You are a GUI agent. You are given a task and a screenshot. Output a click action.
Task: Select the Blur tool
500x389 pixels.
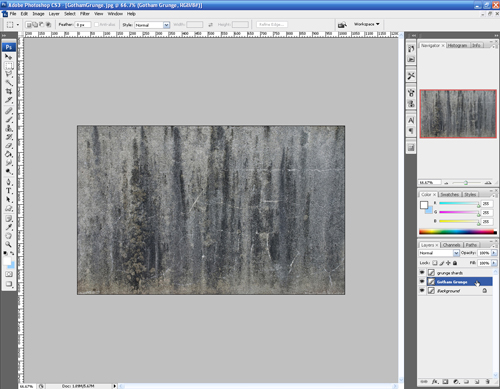click(9, 163)
